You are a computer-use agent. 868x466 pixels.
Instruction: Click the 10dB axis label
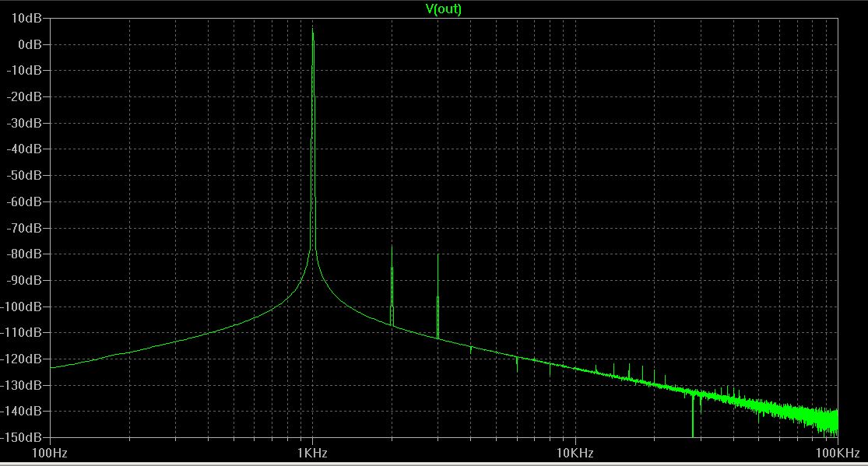(x=26, y=18)
